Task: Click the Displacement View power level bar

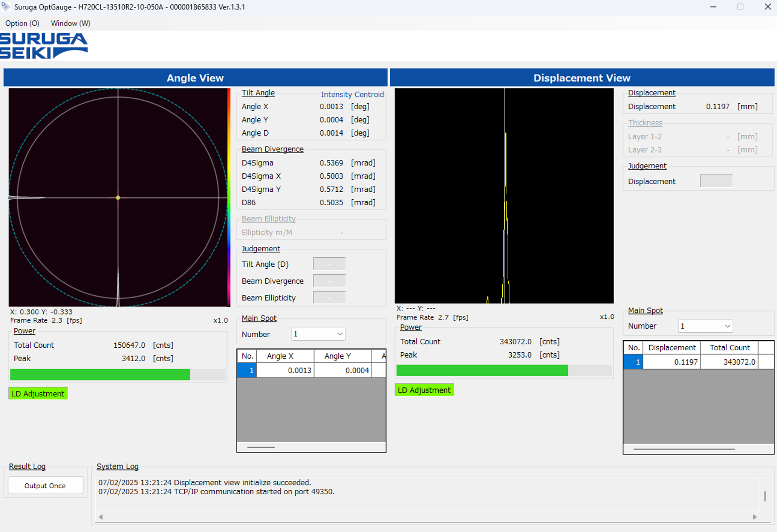Action: [504, 371]
